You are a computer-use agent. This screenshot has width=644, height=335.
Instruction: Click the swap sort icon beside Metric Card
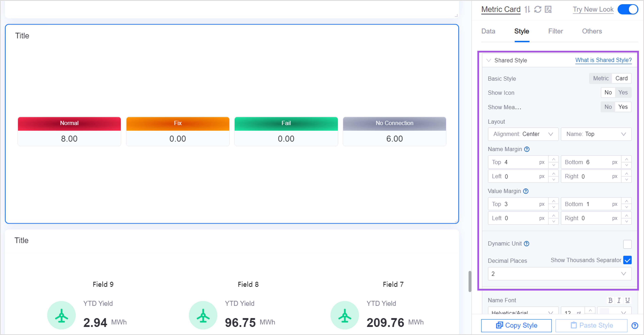pos(527,10)
